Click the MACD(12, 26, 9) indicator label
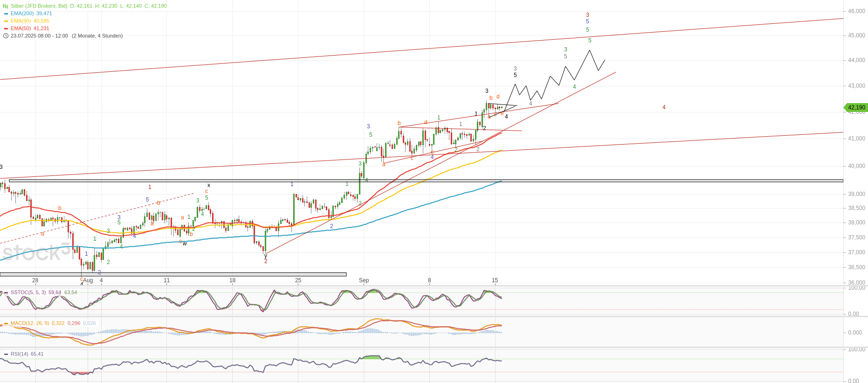 pyautogui.click(x=30, y=323)
